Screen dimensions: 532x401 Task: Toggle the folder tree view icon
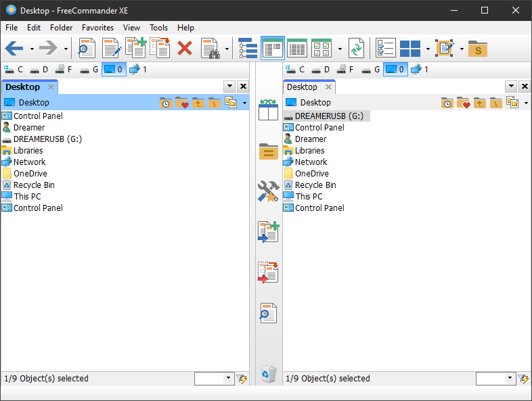point(248,48)
